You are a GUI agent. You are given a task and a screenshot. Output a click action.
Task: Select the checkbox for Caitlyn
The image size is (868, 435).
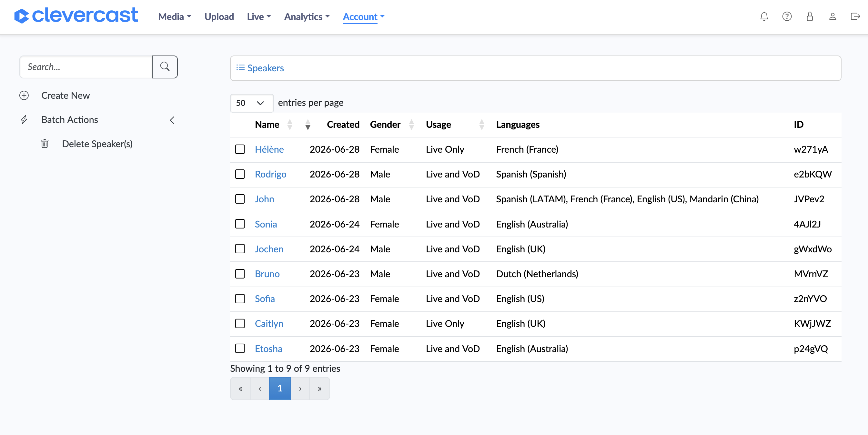[240, 324]
